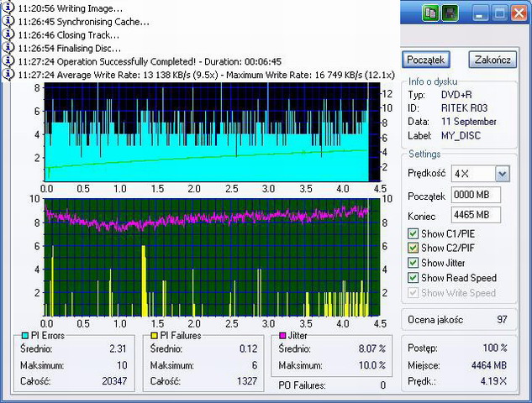Click PI Errors Całość value 20347
Screen dimensions: 532x403
pos(114,381)
